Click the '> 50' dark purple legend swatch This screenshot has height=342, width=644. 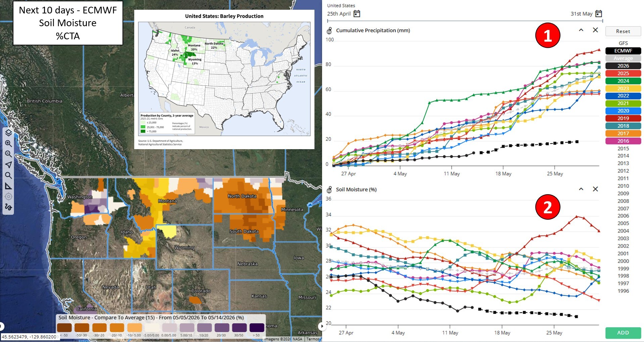click(257, 327)
